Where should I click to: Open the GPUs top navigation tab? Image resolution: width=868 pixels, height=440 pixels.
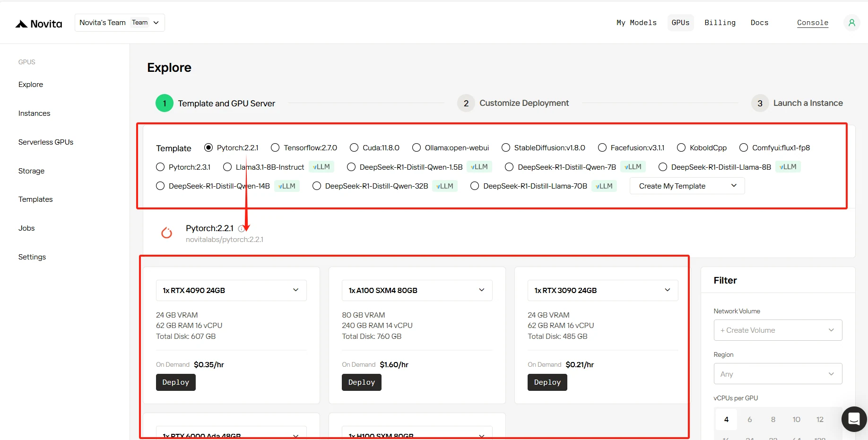click(x=680, y=23)
